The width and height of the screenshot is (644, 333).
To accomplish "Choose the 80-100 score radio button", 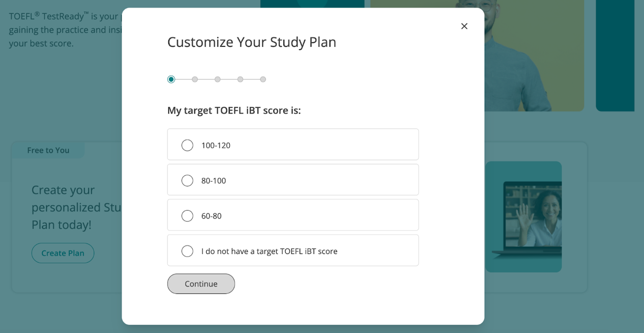I will point(187,181).
